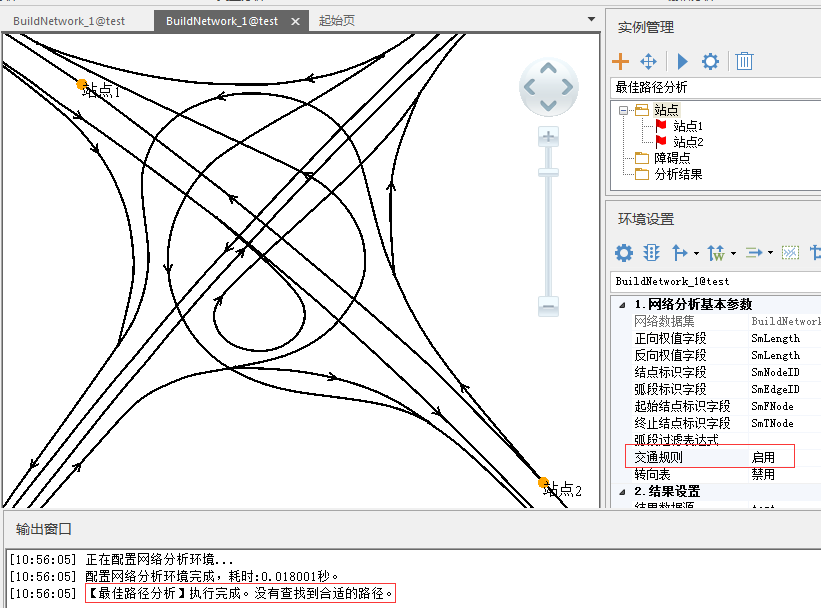The height and width of the screenshot is (608, 821).
Task: Click the map zoom-in plus button
Action: (548, 137)
